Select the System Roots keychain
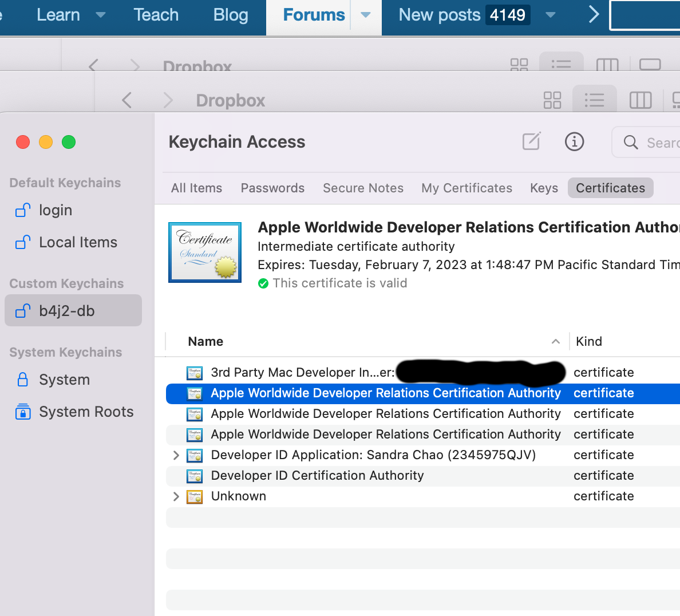 click(86, 412)
